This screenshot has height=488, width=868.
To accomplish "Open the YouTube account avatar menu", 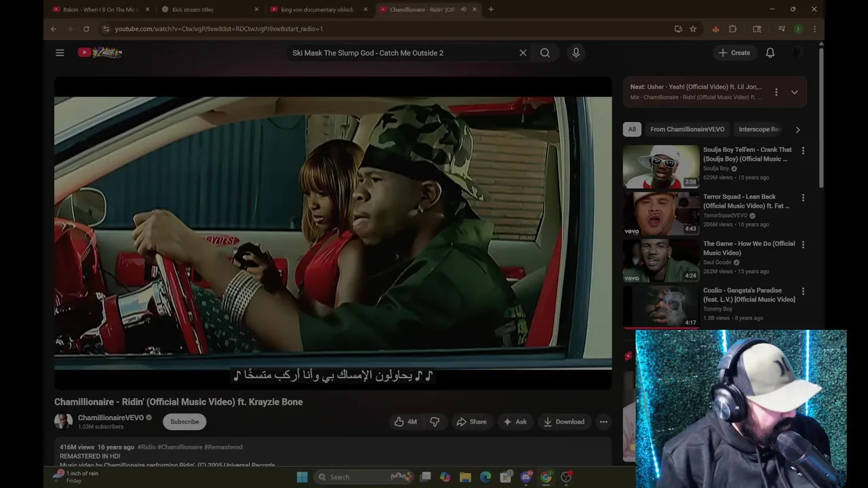I will pos(797,53).
